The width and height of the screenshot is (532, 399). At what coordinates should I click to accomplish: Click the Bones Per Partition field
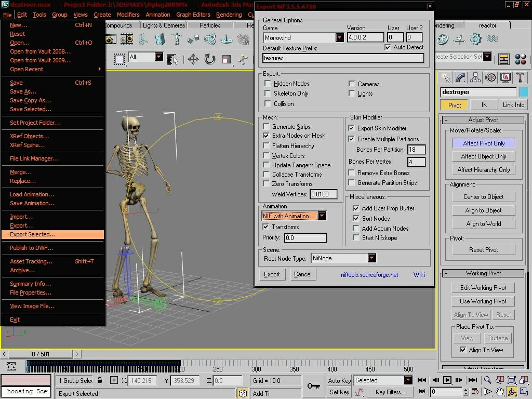pos(416,149)
